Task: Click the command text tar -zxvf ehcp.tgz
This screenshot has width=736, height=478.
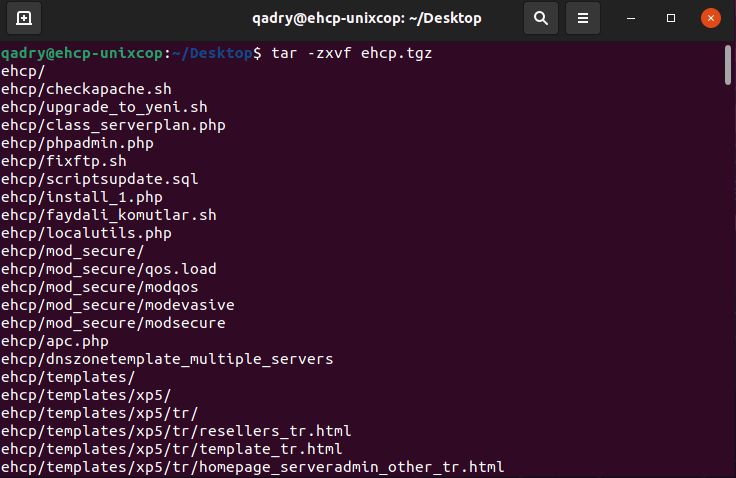Action: pos(352,53)
